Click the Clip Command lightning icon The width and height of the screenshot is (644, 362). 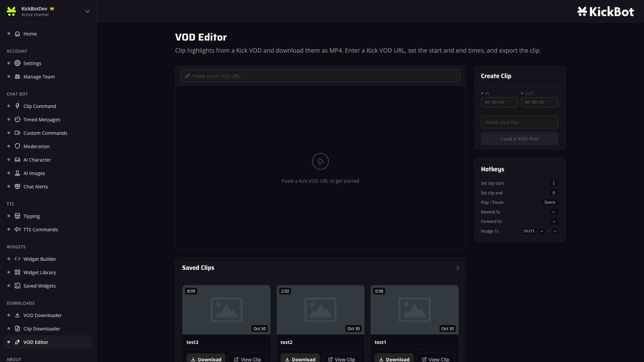17,106
